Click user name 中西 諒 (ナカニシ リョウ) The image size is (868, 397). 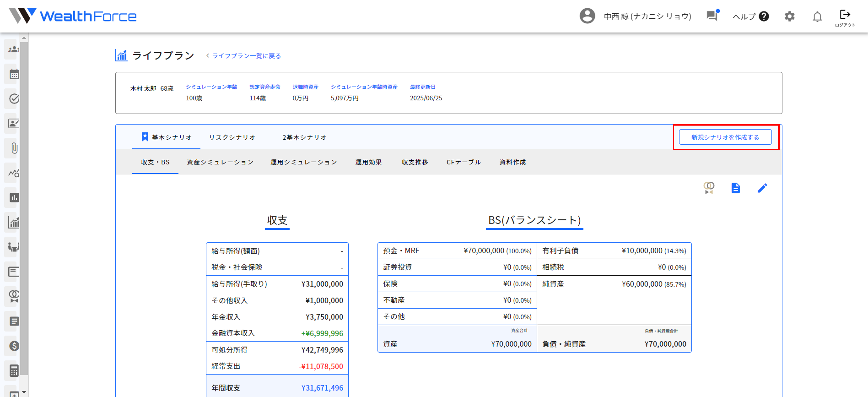click(647, 16)
